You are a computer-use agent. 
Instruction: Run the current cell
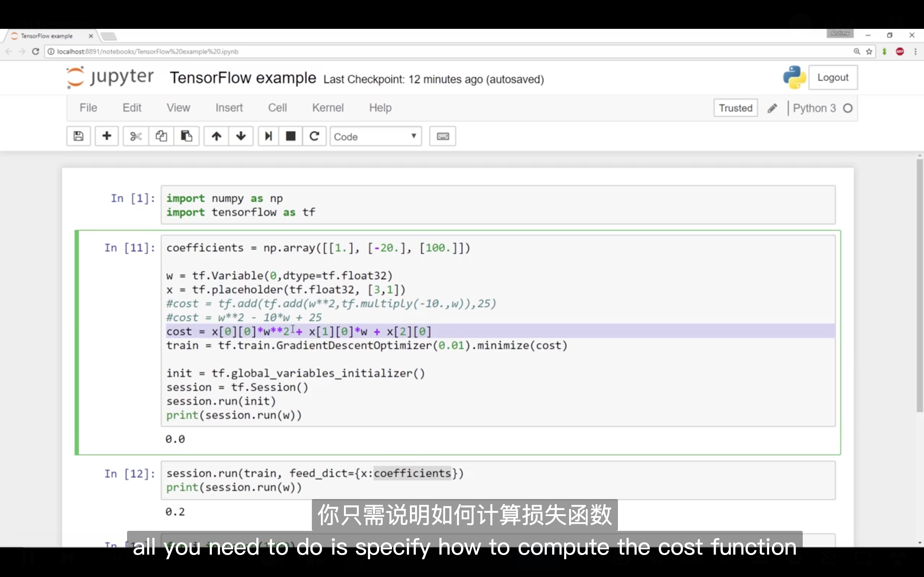point(269,136)
